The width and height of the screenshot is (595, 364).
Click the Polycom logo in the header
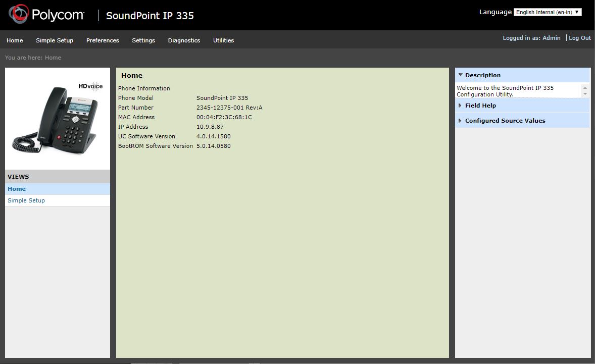click(46, 14)
